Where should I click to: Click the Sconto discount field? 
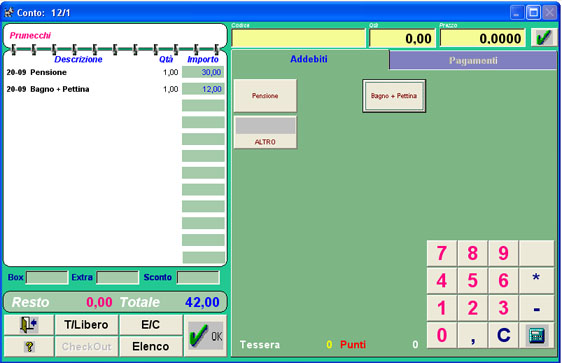click(198, 277)
